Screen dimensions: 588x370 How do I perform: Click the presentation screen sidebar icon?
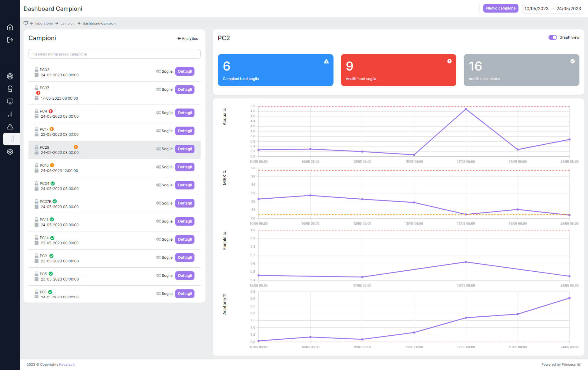coord(10,101)
